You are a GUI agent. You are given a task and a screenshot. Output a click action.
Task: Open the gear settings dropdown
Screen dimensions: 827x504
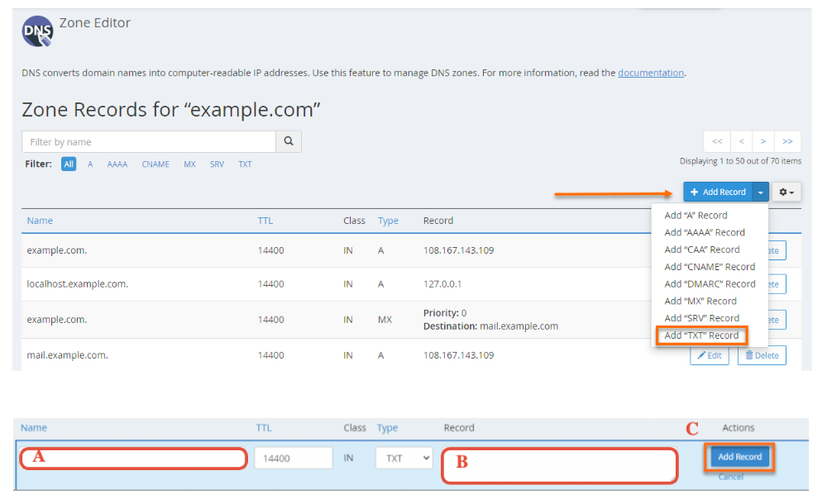click(x=786, y=193)
